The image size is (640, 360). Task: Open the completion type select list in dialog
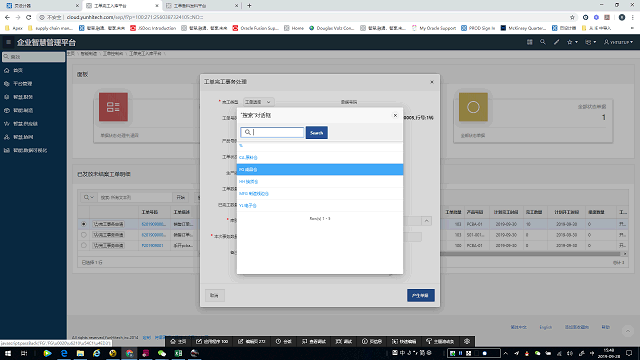click(258, 102)
